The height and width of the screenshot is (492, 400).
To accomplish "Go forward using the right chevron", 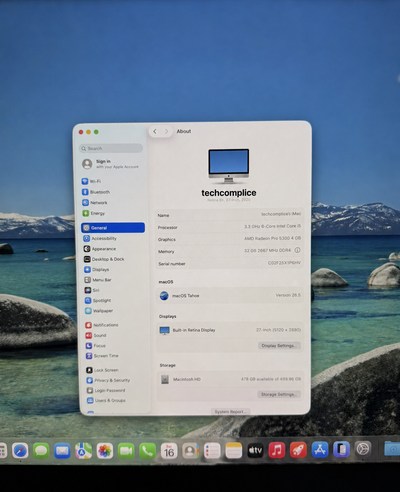I will tap(166, 131).
